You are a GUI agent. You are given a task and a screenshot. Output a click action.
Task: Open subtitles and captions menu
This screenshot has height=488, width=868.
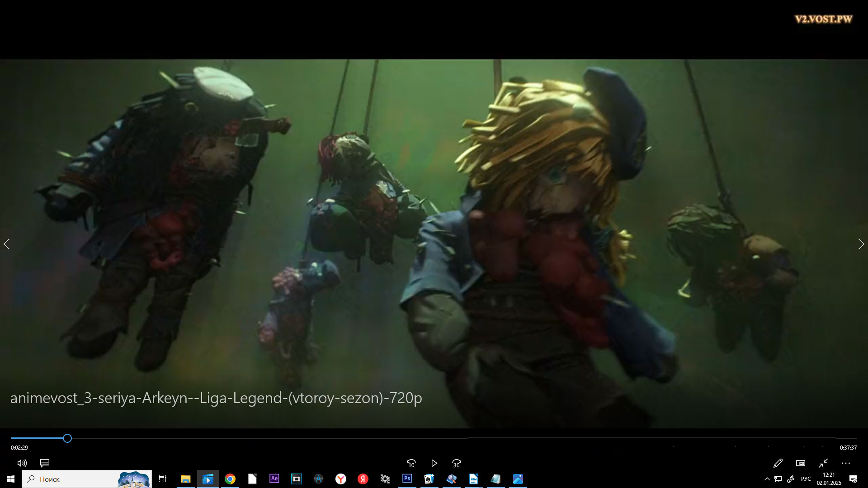pos(45,463)
